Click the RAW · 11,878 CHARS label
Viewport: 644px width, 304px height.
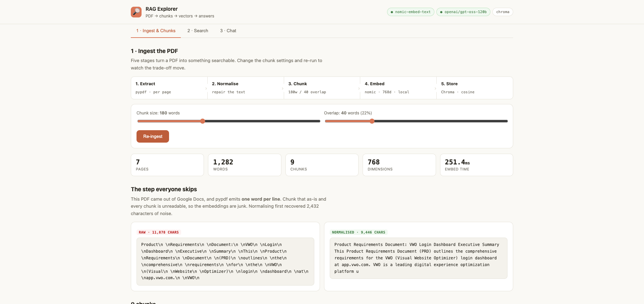click(x=159, y=232)
